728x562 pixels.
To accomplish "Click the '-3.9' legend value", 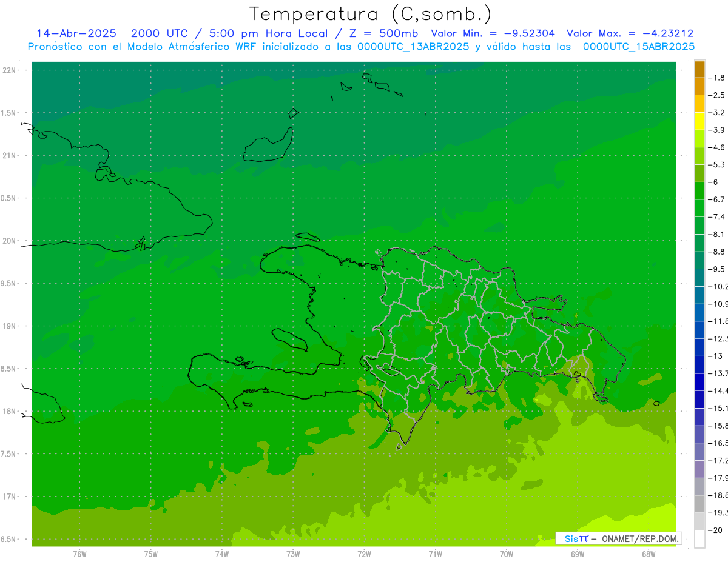I will tap(717, 130).
